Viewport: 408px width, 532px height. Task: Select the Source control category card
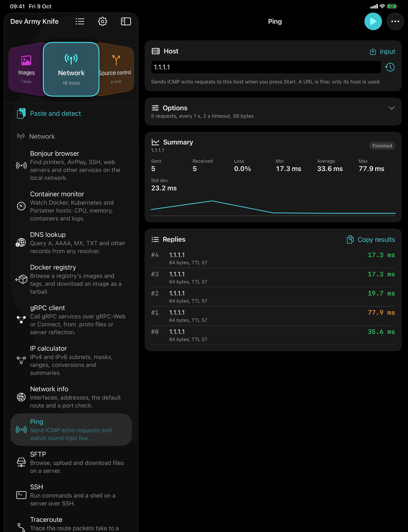[x=116, y=69]
